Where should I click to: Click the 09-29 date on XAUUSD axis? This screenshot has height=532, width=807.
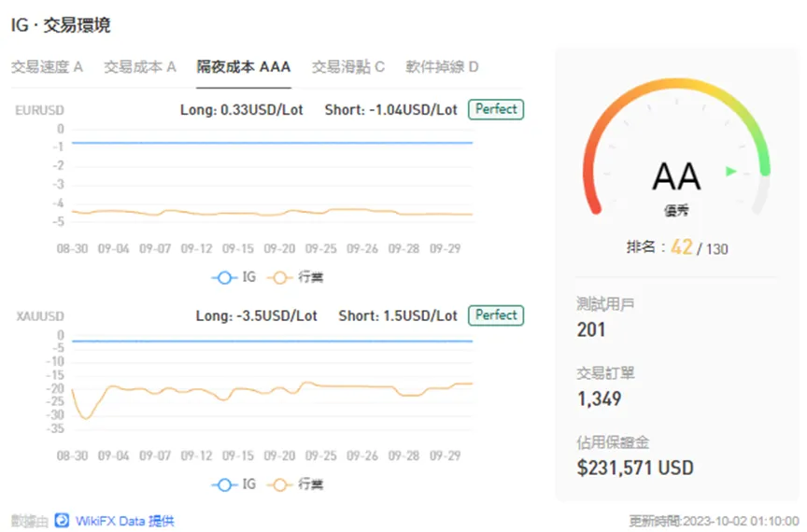click(x=446, y=456)
